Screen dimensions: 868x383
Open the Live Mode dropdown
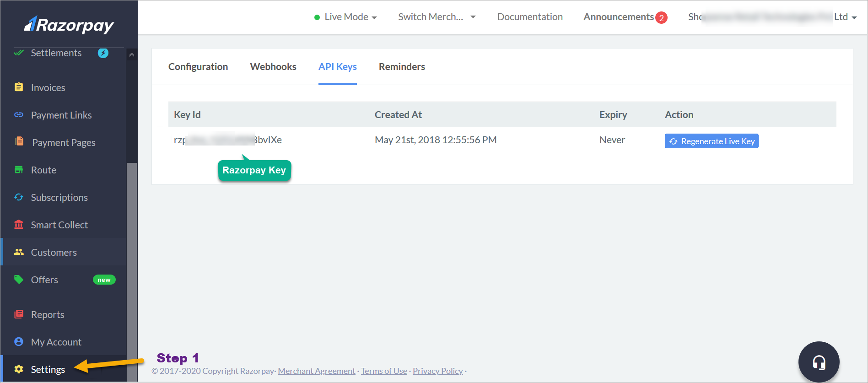pos(345,17)
